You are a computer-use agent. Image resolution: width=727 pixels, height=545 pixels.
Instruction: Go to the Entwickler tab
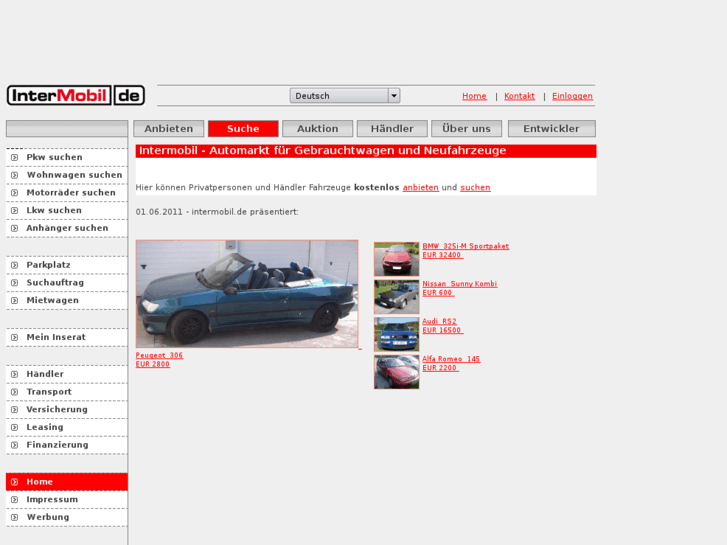click(552, 128)
